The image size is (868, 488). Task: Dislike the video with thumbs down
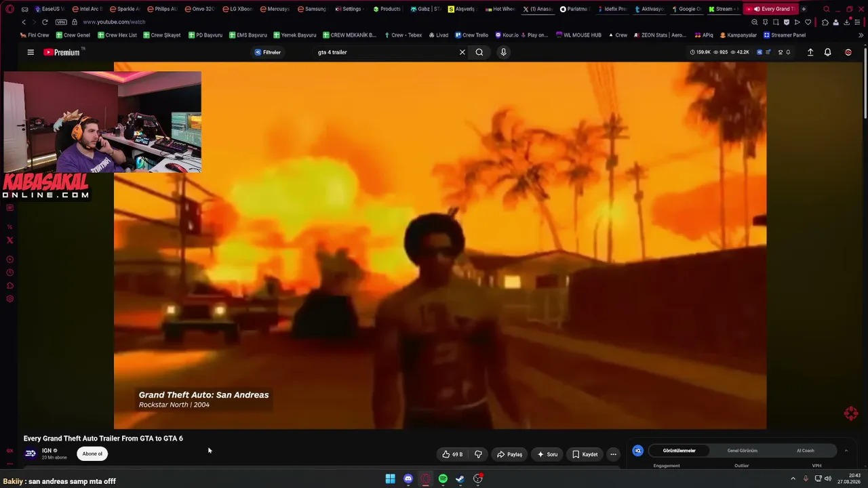pos(478,454)
